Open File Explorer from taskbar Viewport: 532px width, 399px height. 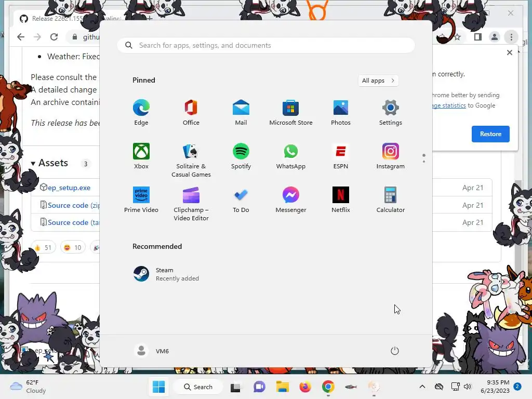click(282, 387)
